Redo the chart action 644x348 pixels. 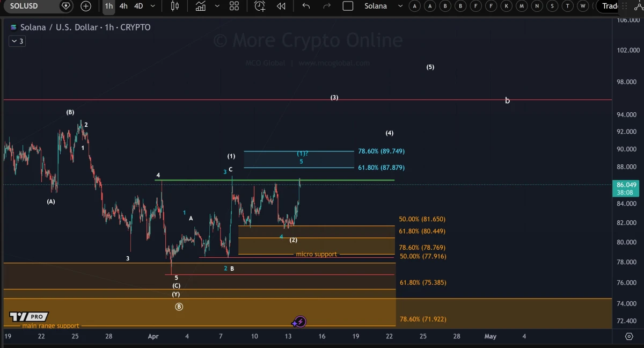pyautogui.click(x=327, y=6)
